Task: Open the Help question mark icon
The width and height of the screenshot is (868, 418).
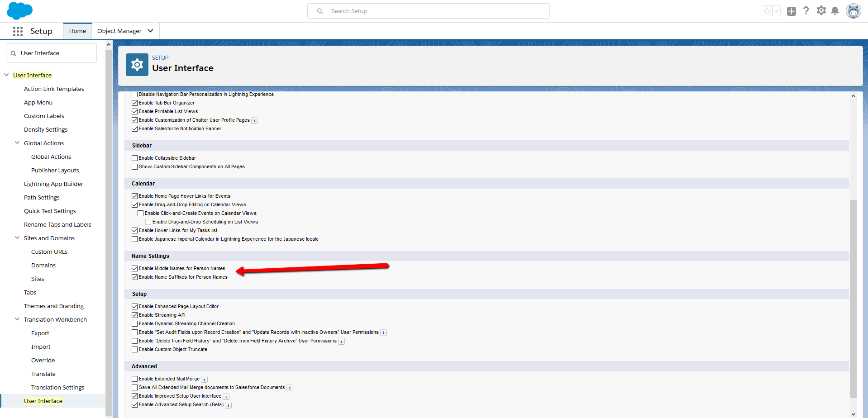Action: (806, 11)
